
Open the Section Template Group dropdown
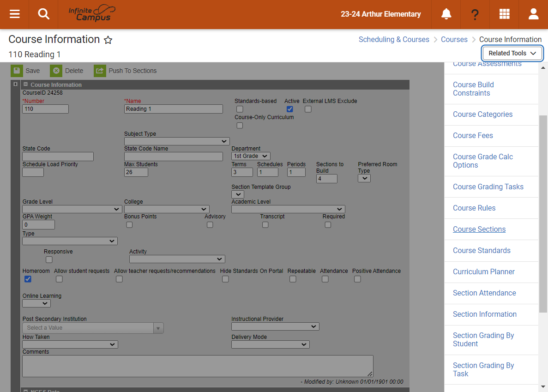point(238,194)
